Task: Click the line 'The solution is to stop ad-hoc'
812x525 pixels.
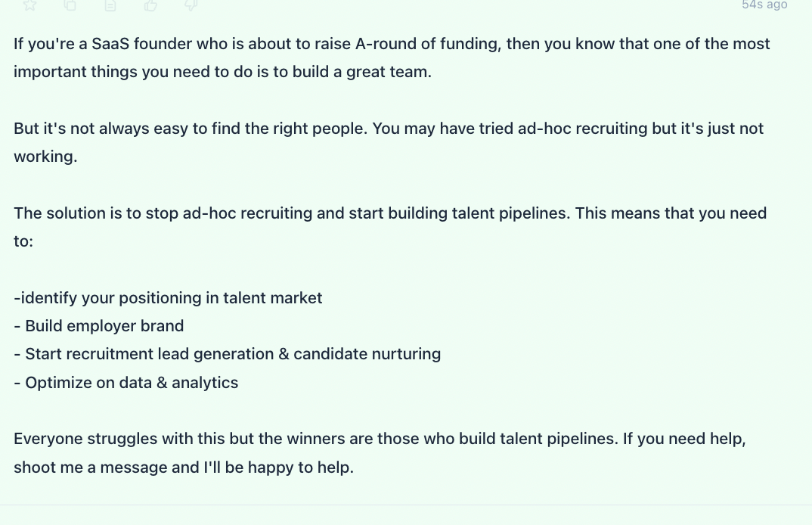Action: pos(390,213)
